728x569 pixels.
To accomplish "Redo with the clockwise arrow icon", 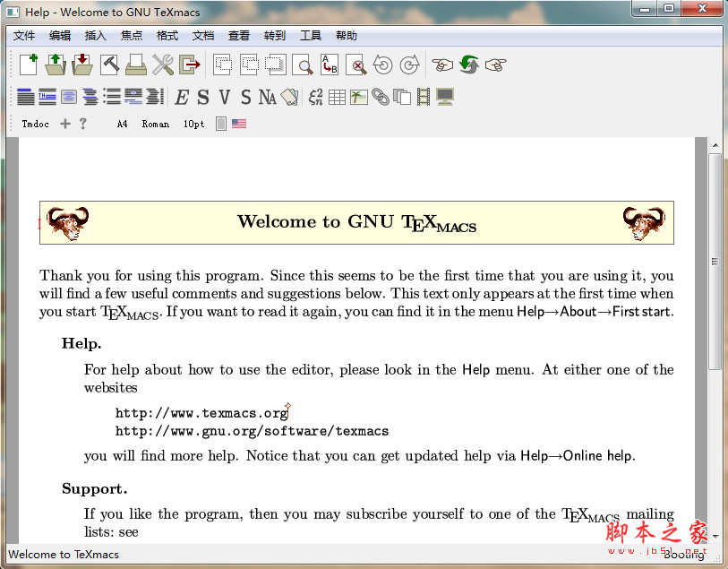I will (x=409, y=65).
